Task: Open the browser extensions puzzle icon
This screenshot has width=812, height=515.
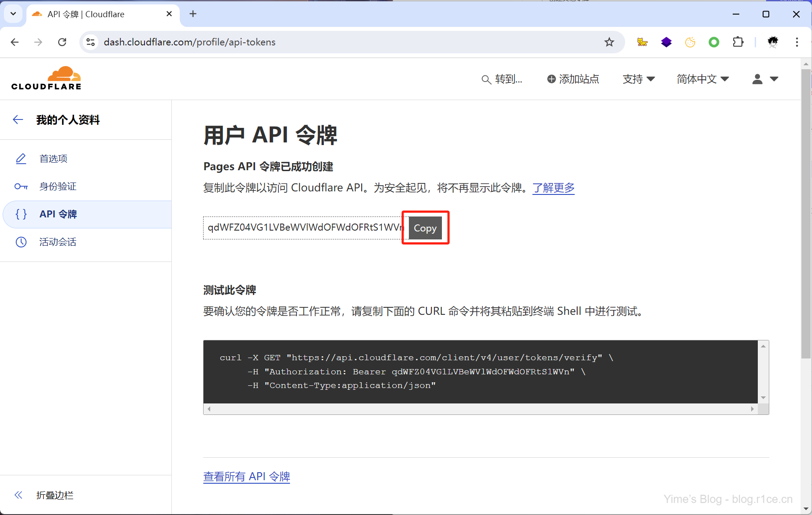Action: (738, 42)
